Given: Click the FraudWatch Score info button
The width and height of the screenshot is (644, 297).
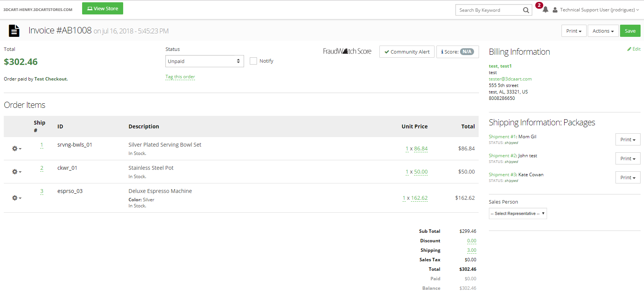Looking at the screenshot, I should [457, 52].
